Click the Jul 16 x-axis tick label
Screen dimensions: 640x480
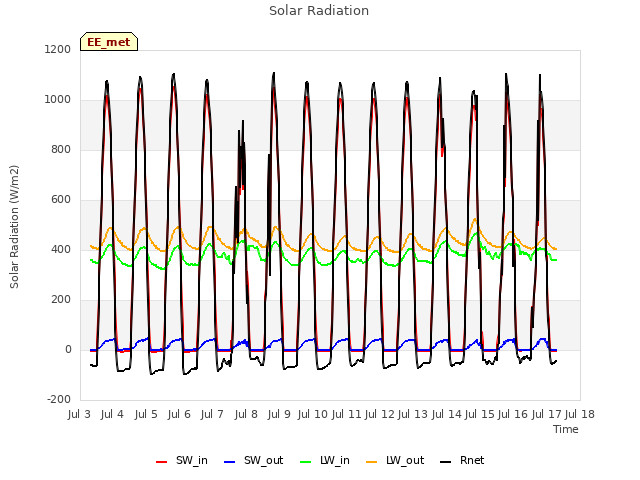click(513, 414)
